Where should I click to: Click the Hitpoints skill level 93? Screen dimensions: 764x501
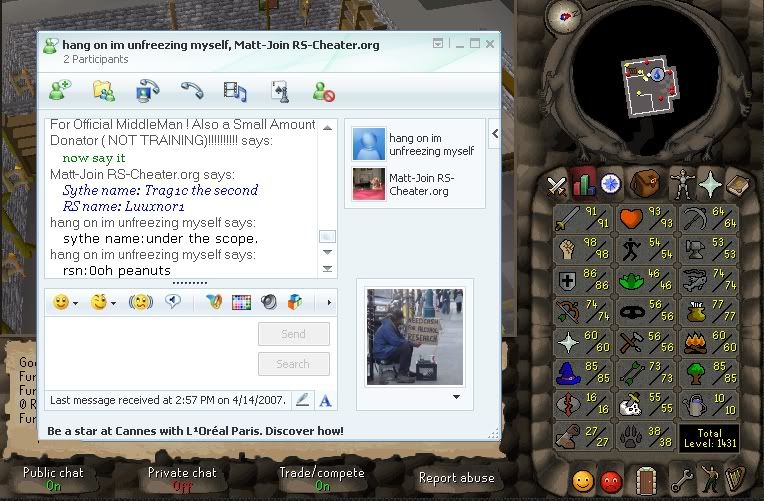coord(647,218)
